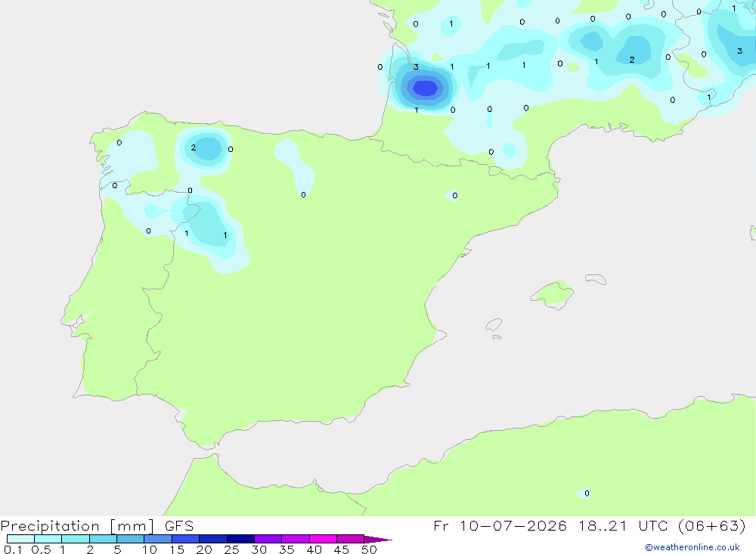The image size is (756, 554).
Task: Click the '0' value over Algeria
Action: pos(587,494)
